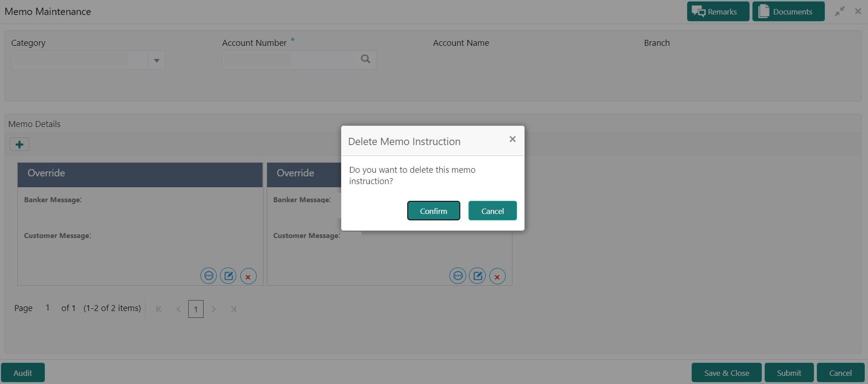Click the Audit button
This screenshot has height=384, width=868.
tap(23, 373)
